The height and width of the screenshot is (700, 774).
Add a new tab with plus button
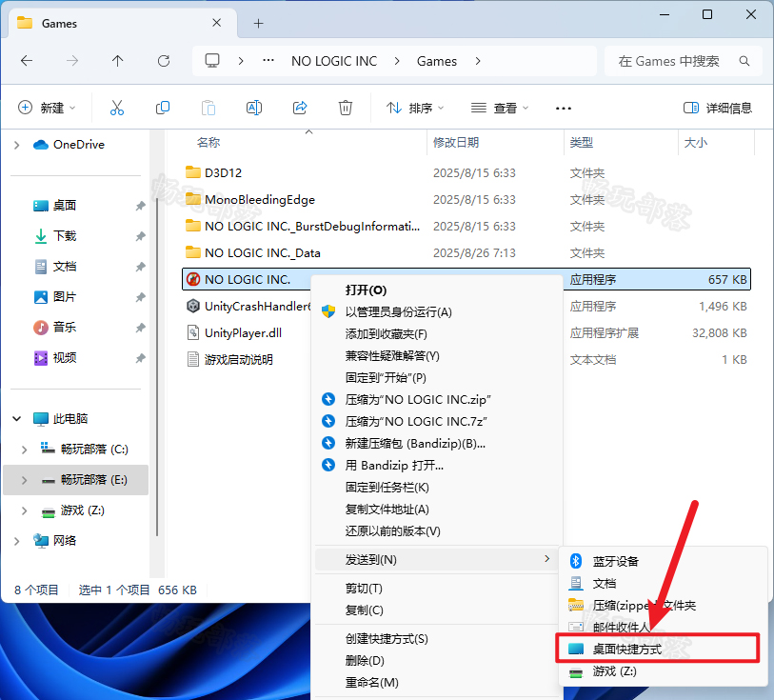point(258,23)
